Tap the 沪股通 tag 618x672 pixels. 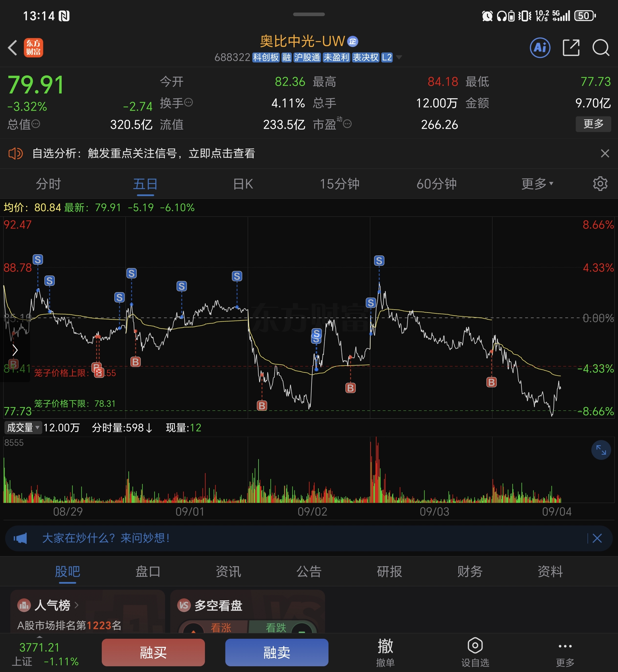(x=307, y=58)
